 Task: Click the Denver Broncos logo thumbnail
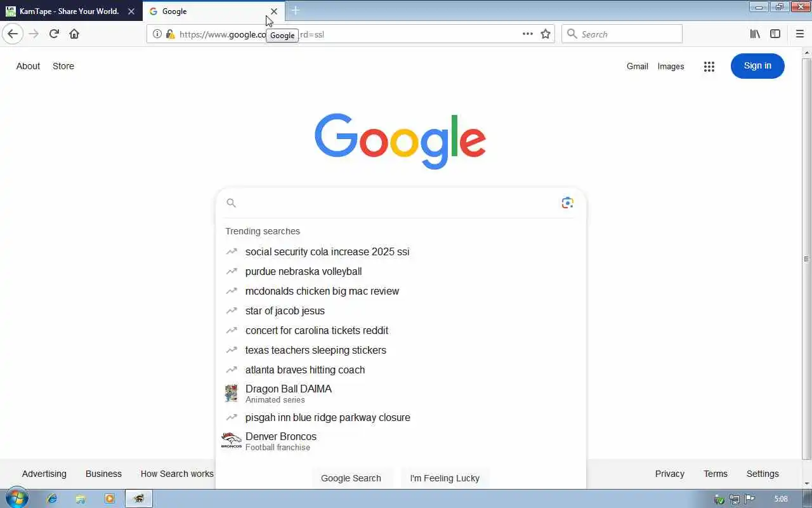(x=232, y=441)
